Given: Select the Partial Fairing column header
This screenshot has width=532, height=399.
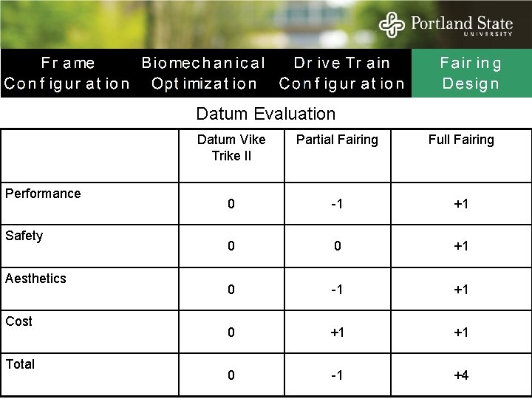Looking at the screenshot, I should click(337, 140).
